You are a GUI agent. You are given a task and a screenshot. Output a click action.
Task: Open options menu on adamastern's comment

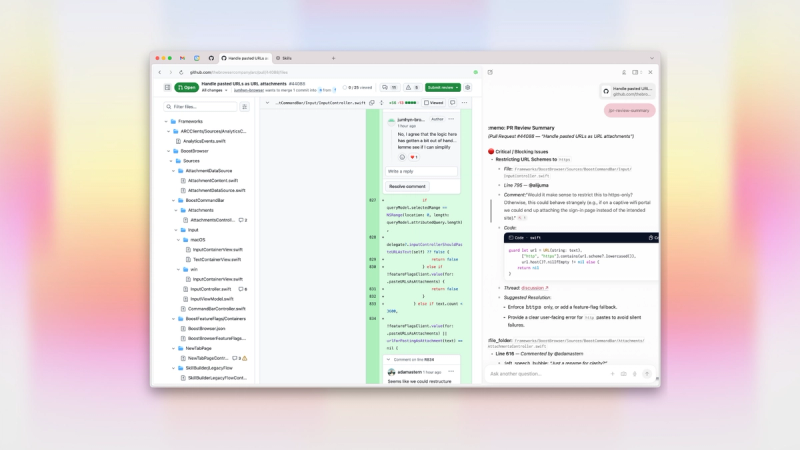click(451, 372)
